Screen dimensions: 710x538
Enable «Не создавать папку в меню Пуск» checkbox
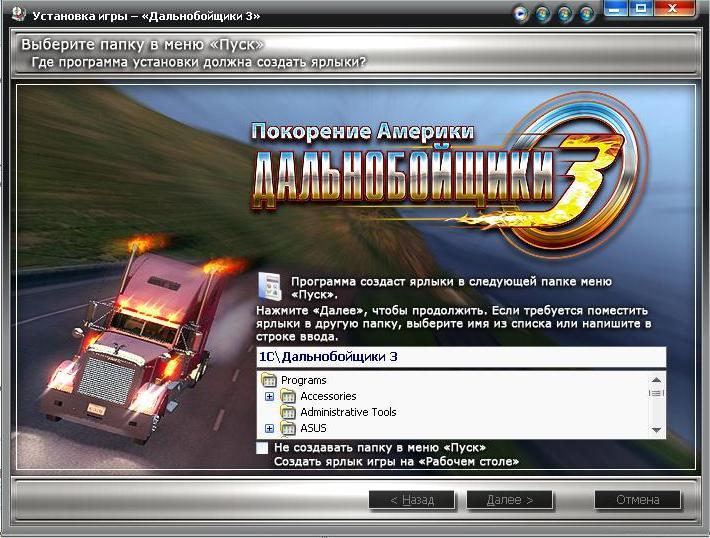263,448
